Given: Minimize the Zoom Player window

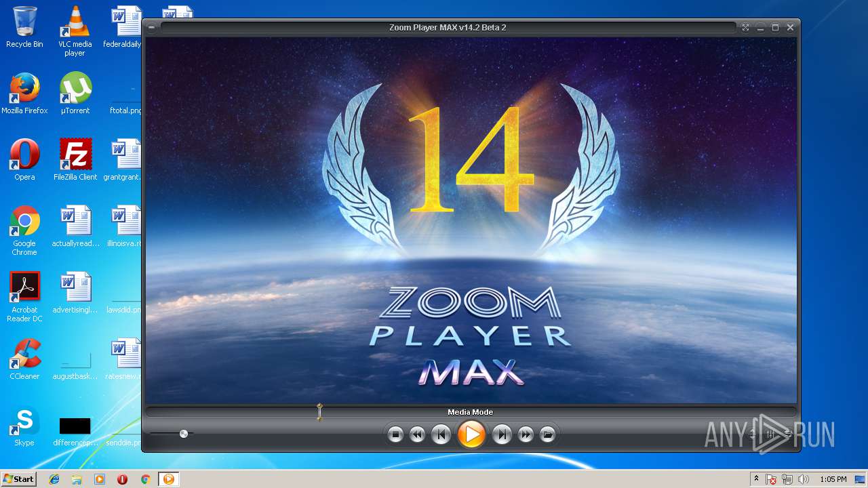Looking at the screenshot, I should (760, 28).
